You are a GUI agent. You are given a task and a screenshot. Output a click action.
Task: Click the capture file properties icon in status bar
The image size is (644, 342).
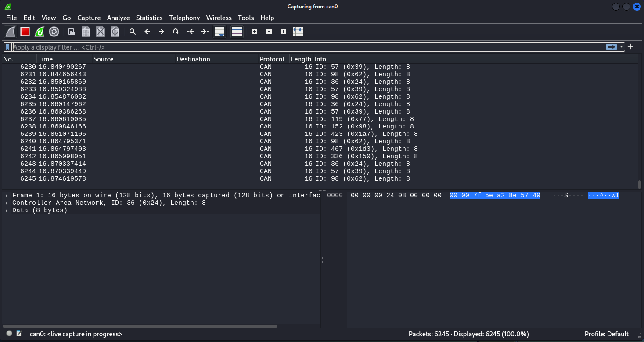click(19, 334)
